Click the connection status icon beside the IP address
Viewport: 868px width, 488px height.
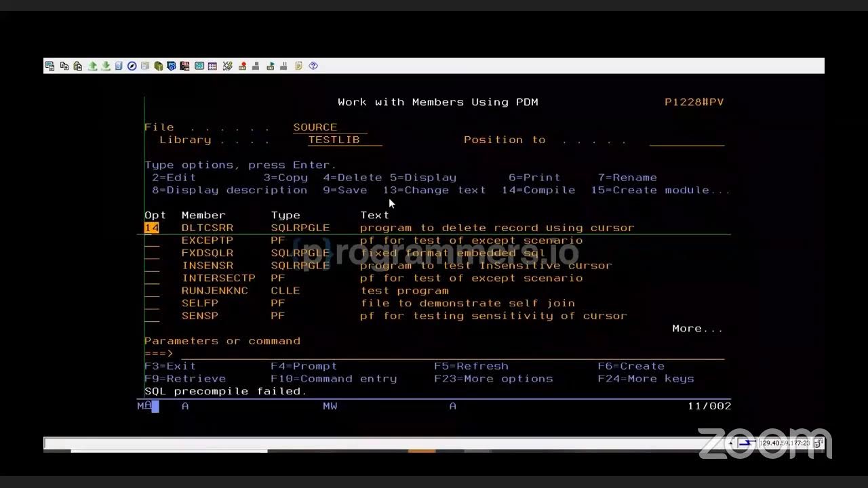(x=747, y=443)
